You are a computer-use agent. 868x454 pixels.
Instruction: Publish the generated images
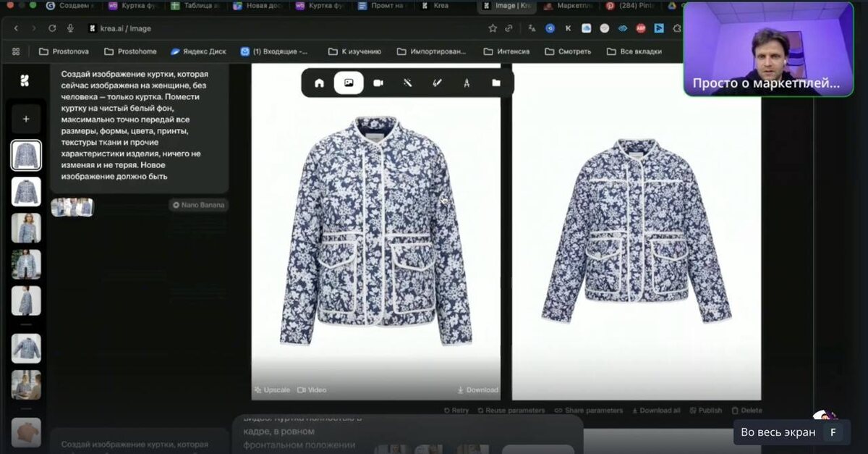coord(705,410)
